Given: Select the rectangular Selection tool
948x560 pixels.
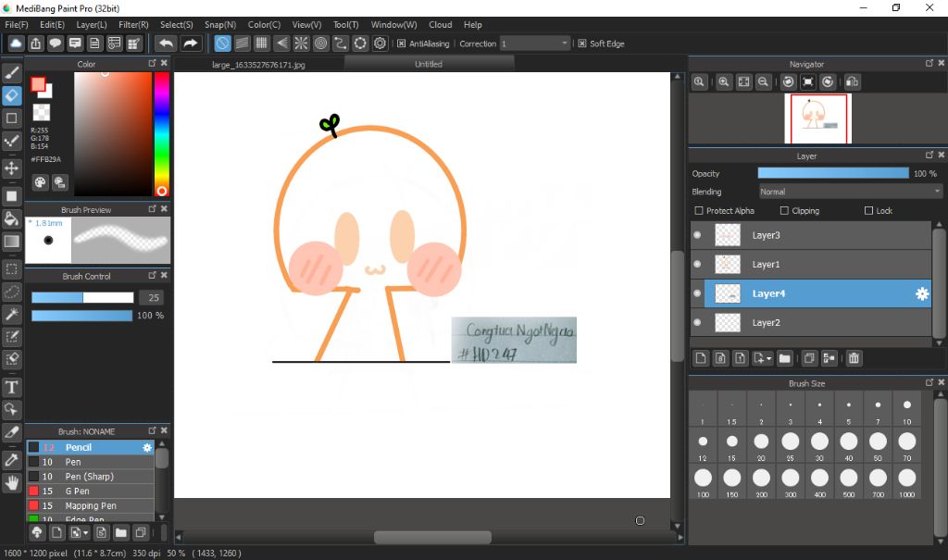Looking at the screenshot, I should (x=11, y=268).
